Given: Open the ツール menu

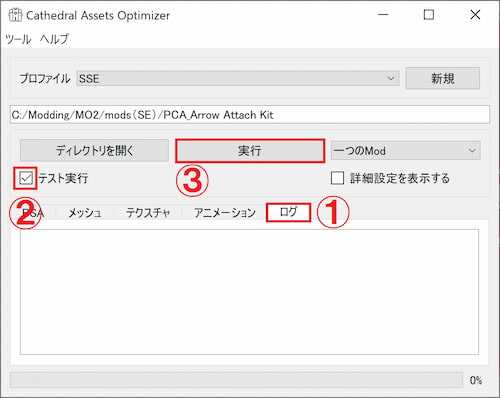Looking at the screenshot, I should click(19, 39).
